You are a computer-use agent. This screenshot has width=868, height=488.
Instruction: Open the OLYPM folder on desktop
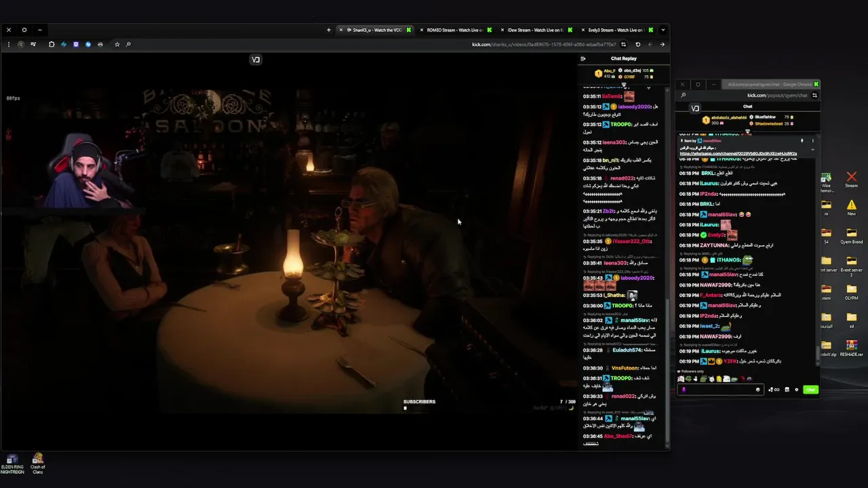click(852, 291)
